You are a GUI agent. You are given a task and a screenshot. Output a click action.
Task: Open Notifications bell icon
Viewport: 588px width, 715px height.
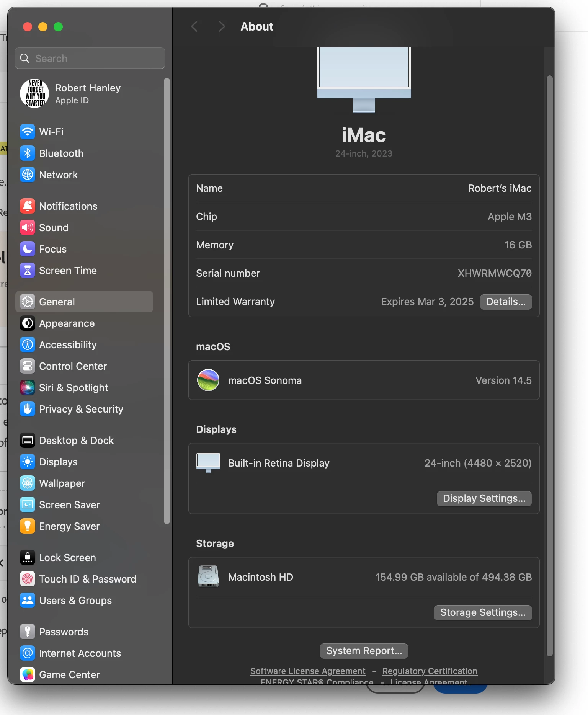(28, 206)
